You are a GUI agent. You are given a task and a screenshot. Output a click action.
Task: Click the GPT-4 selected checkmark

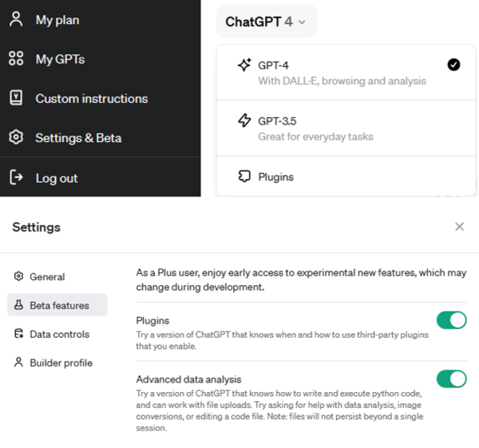[453, 65]
